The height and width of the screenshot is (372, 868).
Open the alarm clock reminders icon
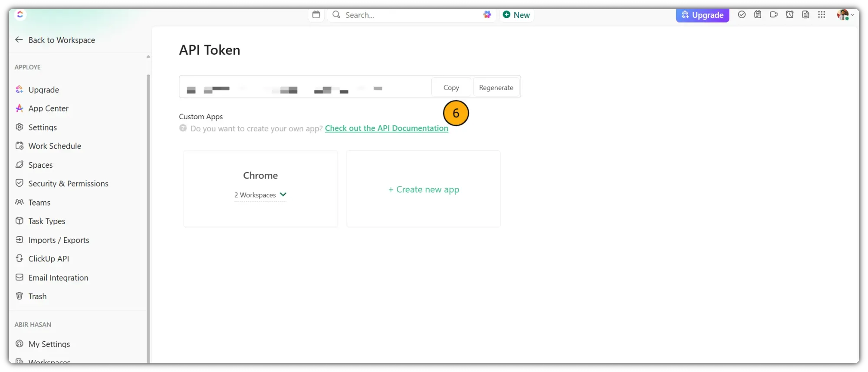789,15
